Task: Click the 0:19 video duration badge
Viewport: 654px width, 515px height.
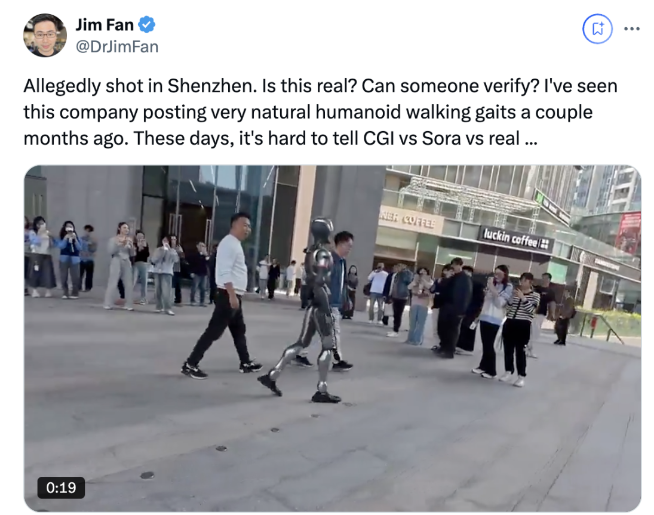Action: (61, 487)
